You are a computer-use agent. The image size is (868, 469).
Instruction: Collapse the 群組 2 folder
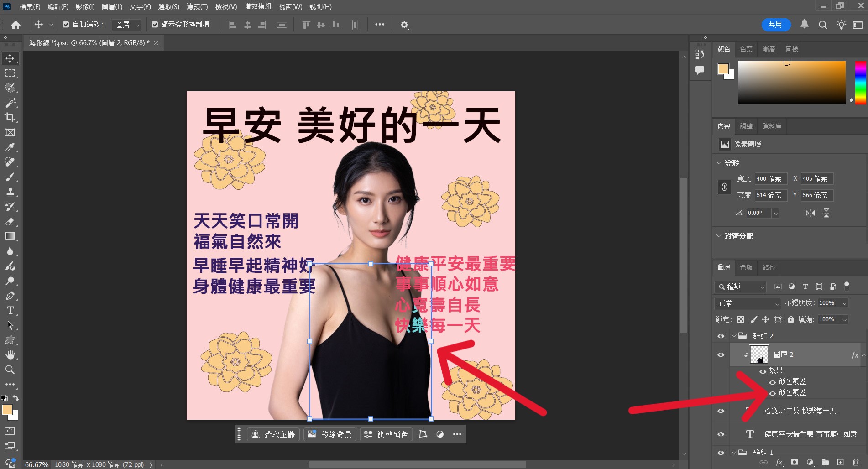click(x=734, y=336)
